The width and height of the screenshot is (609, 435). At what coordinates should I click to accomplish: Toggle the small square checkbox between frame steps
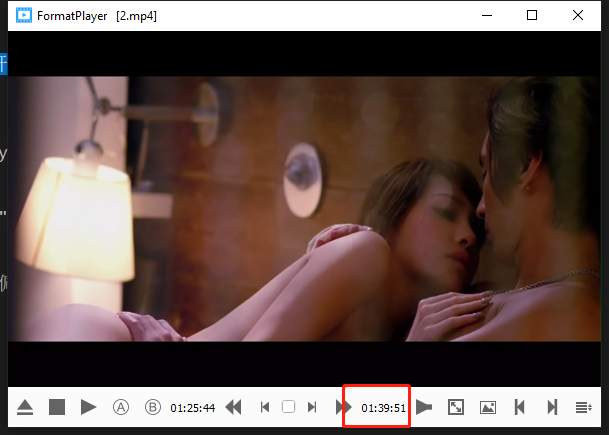coord(288,407)
